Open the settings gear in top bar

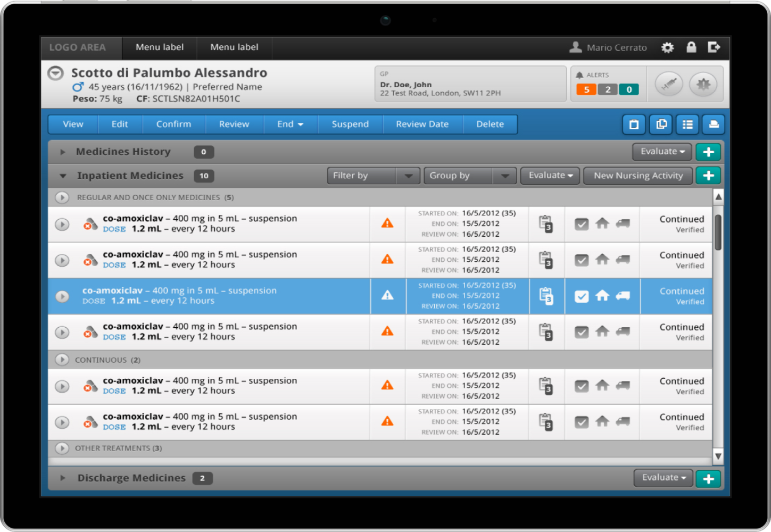point(667,48)
